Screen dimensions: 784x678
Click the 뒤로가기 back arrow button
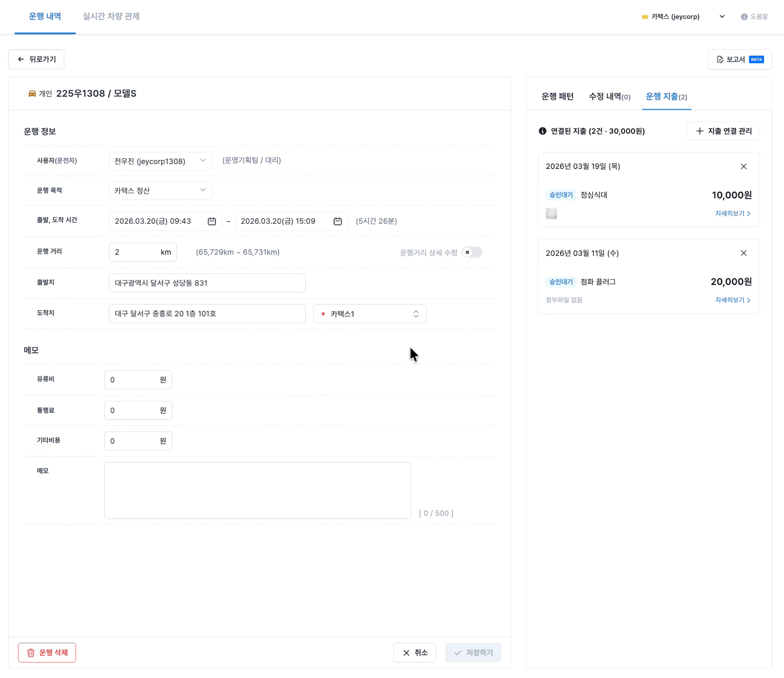point(36,59)
